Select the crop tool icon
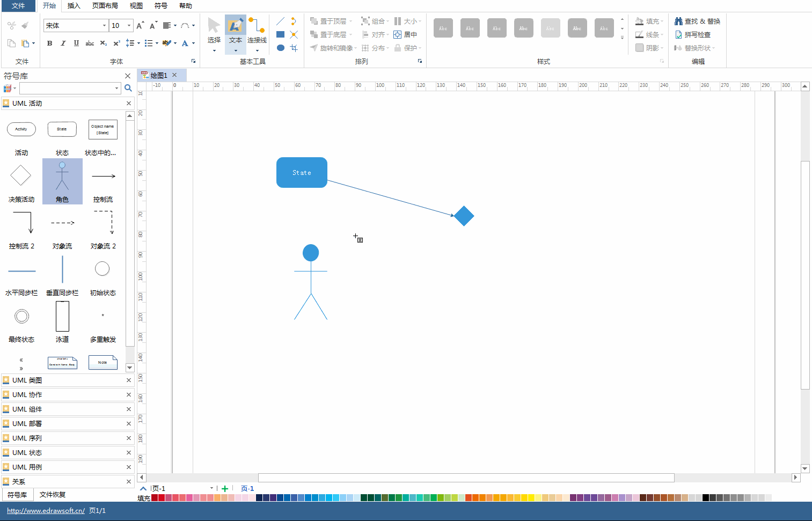The image size is (812, 521). (x=294, y=48)
